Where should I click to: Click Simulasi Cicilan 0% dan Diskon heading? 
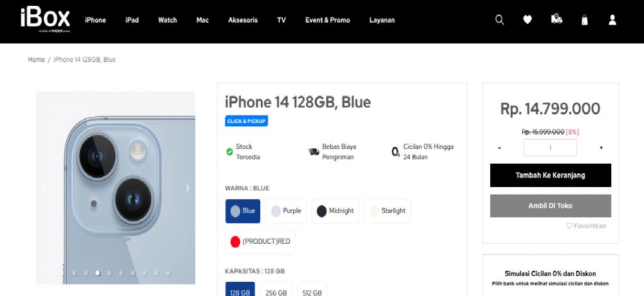click(550, 273)
